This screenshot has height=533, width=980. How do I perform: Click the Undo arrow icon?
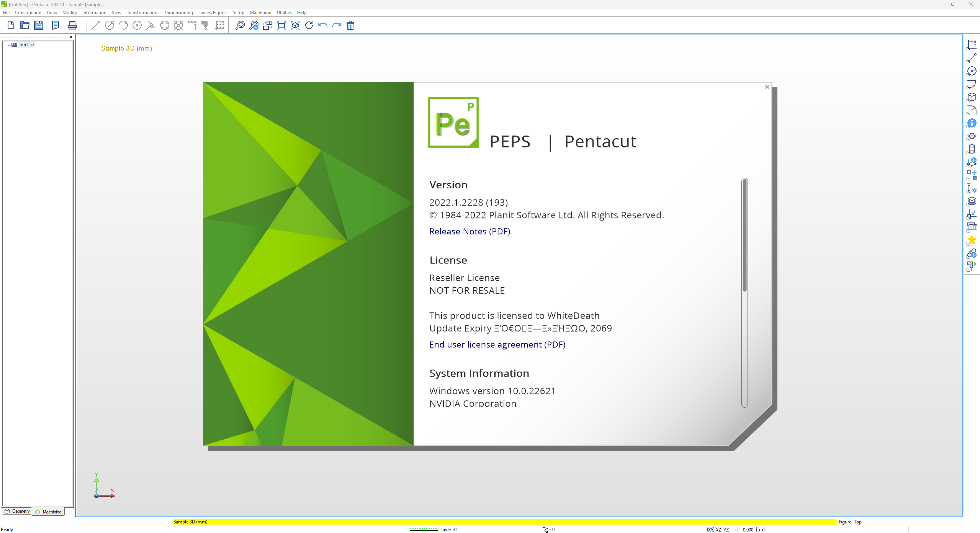[322, 25]
